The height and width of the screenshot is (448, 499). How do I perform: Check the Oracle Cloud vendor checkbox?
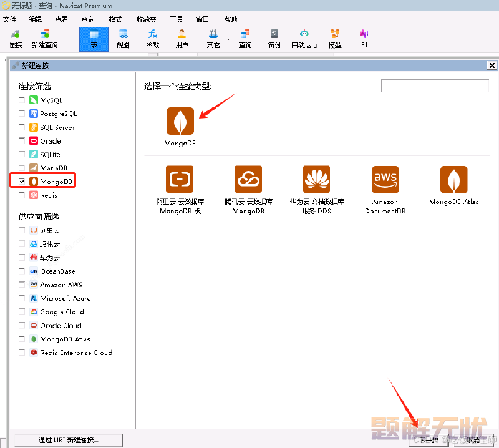point(22,325)
